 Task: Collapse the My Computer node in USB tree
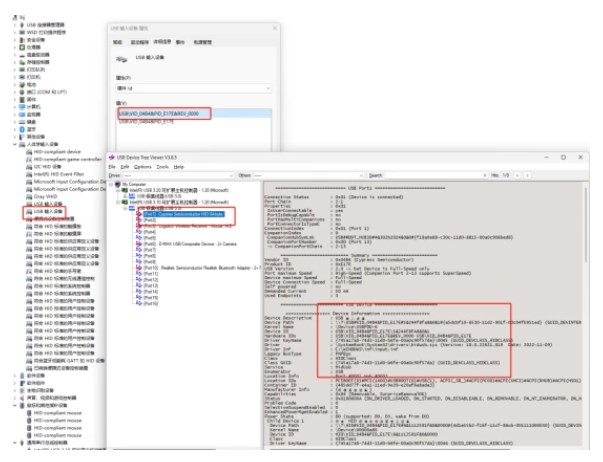112,184
